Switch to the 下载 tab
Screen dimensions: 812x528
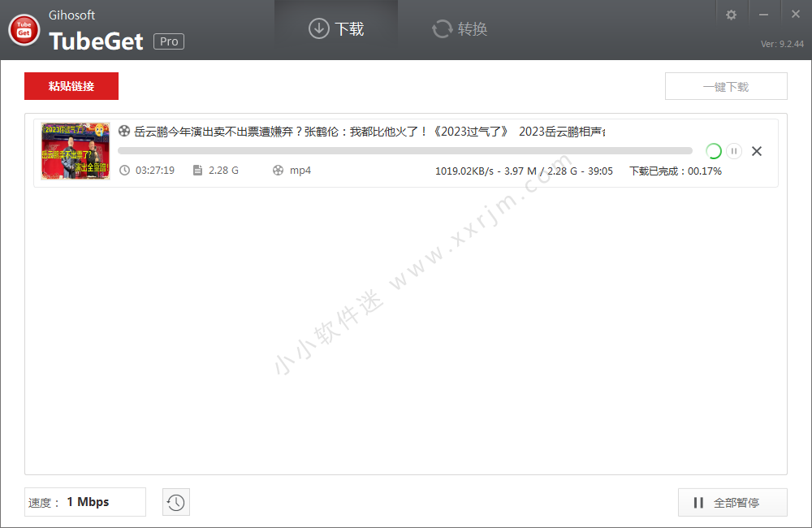point(336,29)
